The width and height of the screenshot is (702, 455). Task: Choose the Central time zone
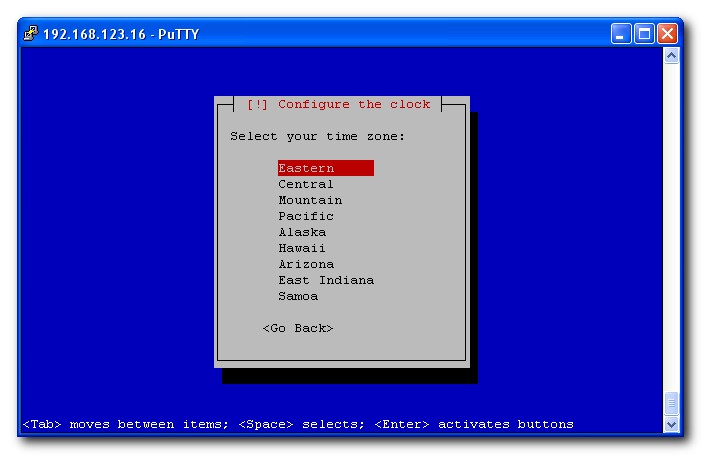(306, 184)
